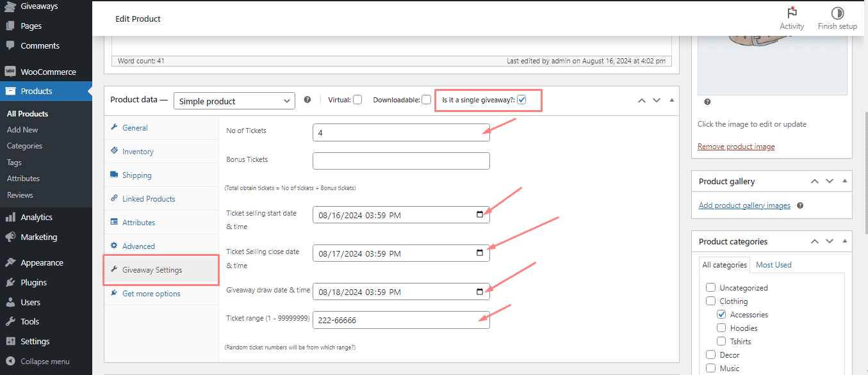Check the Uncategorized category

710,288
